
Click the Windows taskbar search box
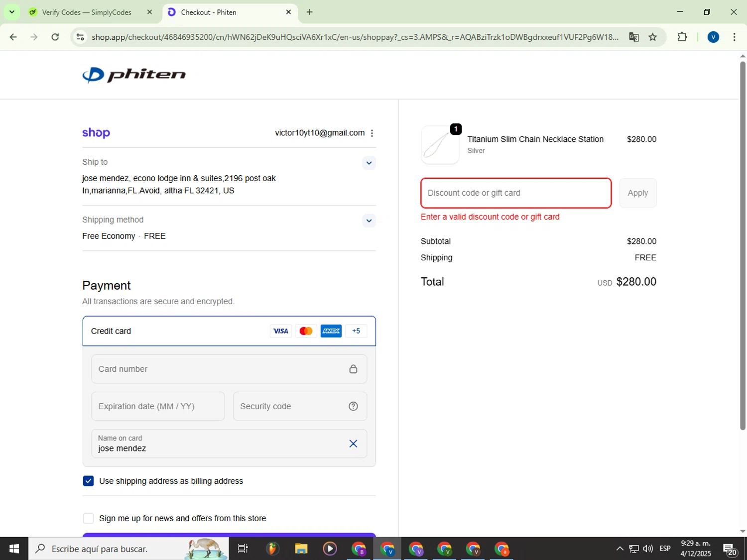coord(128,549)
